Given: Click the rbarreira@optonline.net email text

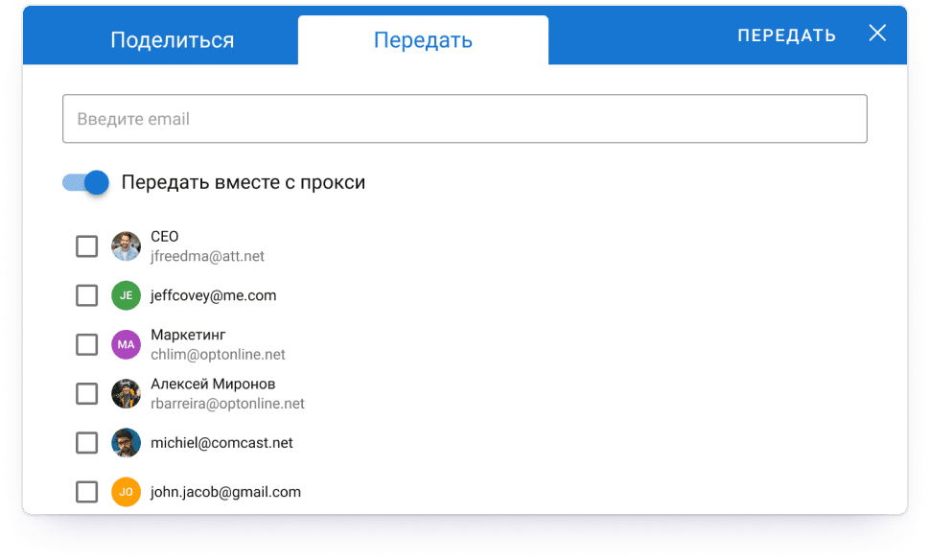Looking at the screenshot, I should pyautogui.click(x=227, y=404).
